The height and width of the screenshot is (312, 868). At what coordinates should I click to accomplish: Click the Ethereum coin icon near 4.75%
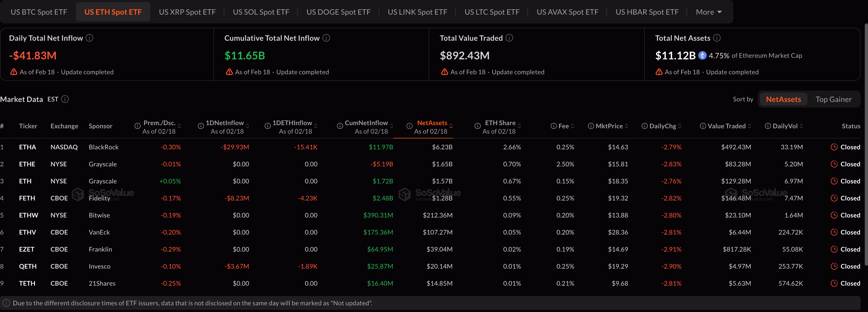pyautogui.click(x=702, y=56)
